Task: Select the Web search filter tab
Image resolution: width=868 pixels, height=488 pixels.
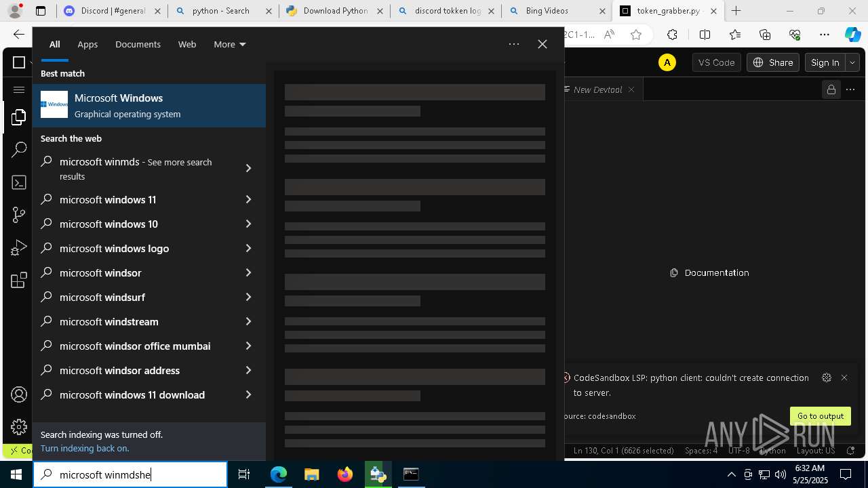Action: pyautogui.click(x=187, y=44)
